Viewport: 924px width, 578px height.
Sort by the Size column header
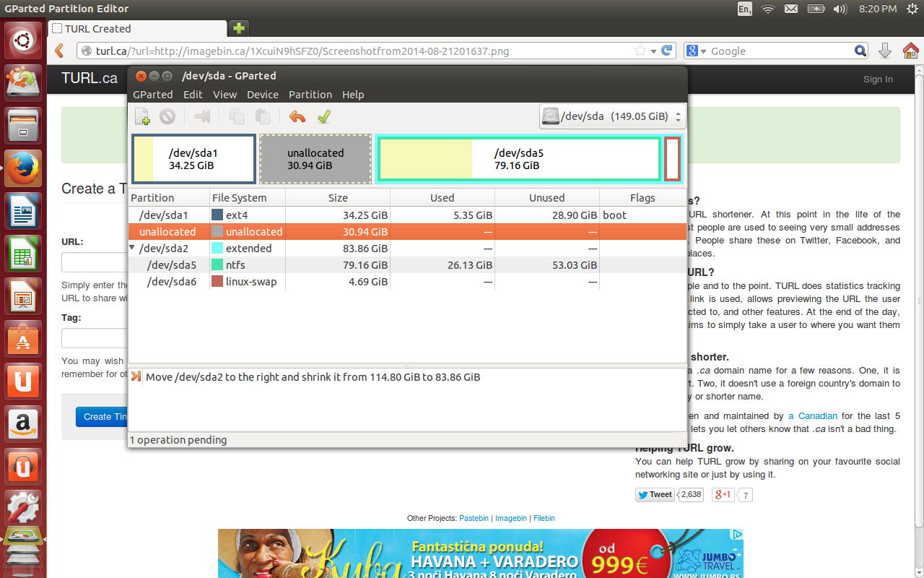pyautogui.click(x=338, y=198)
